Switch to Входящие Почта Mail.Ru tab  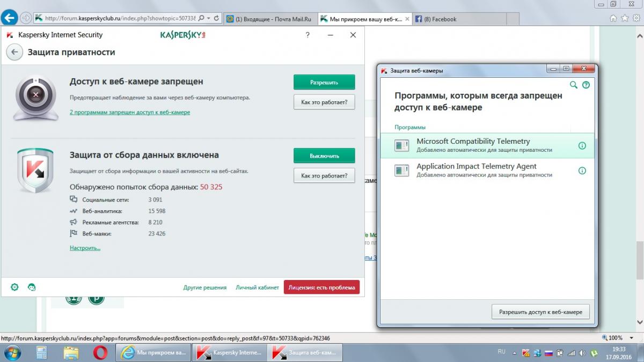(270, 19)
